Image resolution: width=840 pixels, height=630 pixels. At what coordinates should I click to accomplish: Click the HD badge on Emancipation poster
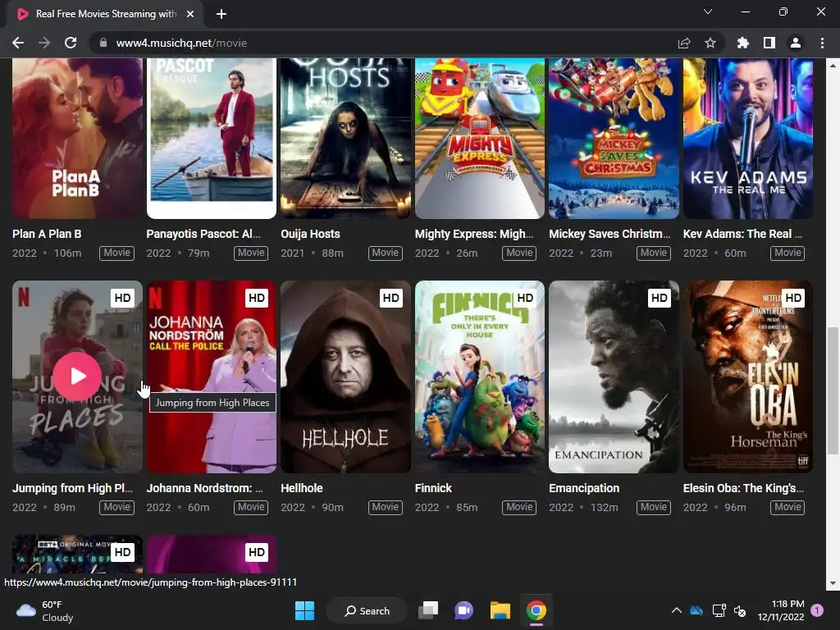tap(659, 298)
